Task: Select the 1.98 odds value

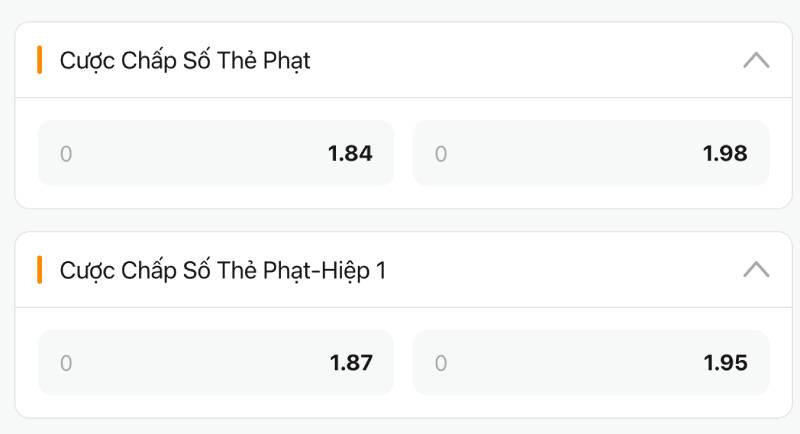Action: 725,154
